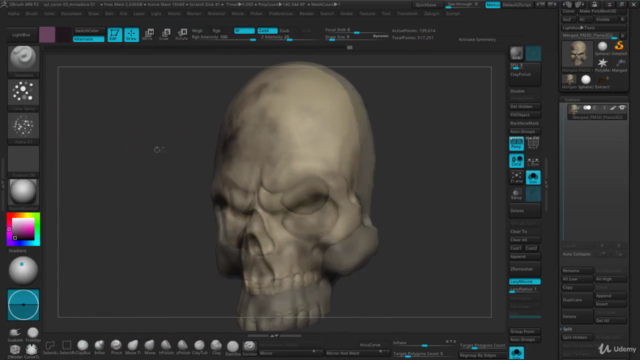The width and height of the screenshot is (640, 360).
Task: Open the Zplugin menu
Action: [431, 13]
